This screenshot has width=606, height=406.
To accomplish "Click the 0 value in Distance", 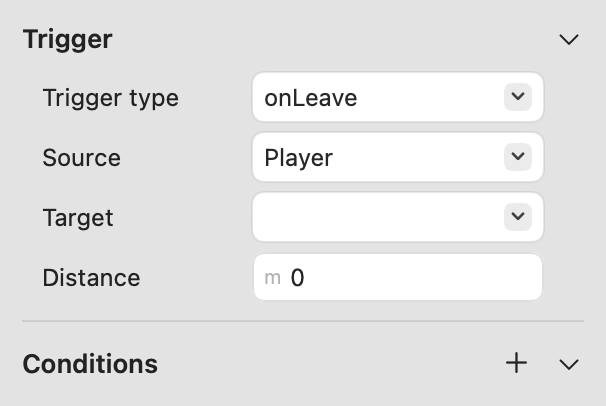I will 297,278.
